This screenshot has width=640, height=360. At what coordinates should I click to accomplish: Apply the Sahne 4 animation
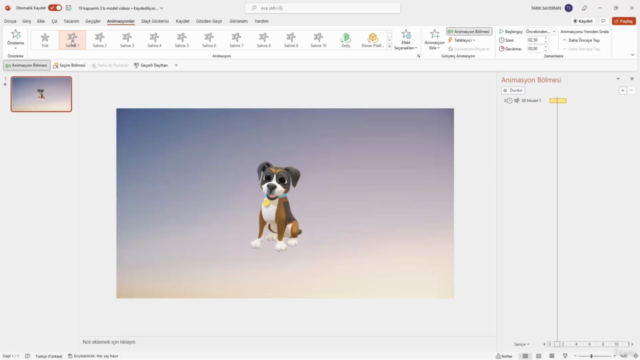(x=154, y=40)
